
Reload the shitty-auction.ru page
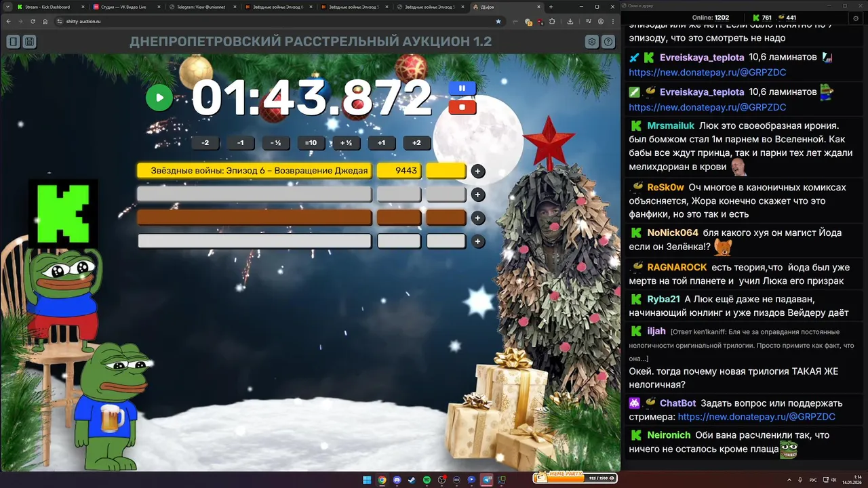[33, 21]
